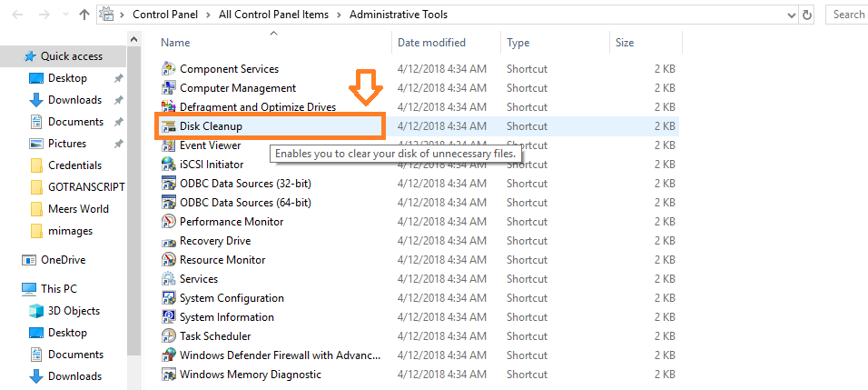Click the Event Viewer icon
The width and height of the screenshot is (868, 390).
(168, 145)
